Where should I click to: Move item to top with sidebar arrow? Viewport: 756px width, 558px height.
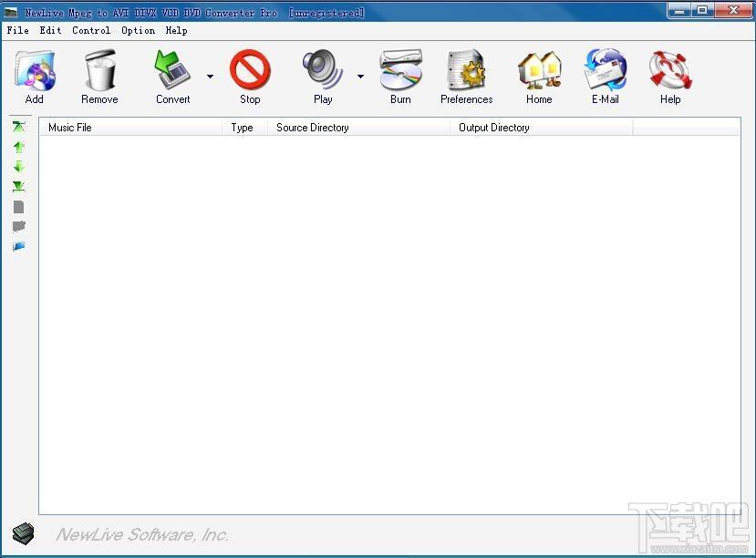(x=19, y=127)
